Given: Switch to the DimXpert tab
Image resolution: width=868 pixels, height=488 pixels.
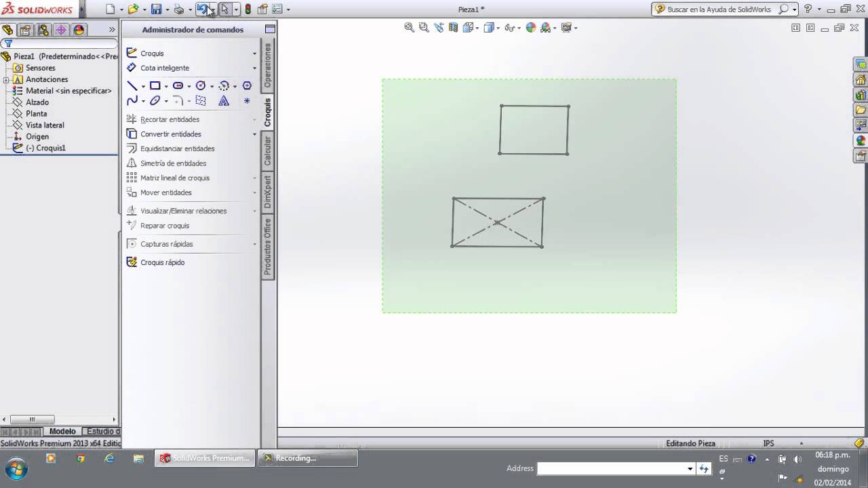Looking at the screenshot, I should pyautogui.click(x=268, y=192).
